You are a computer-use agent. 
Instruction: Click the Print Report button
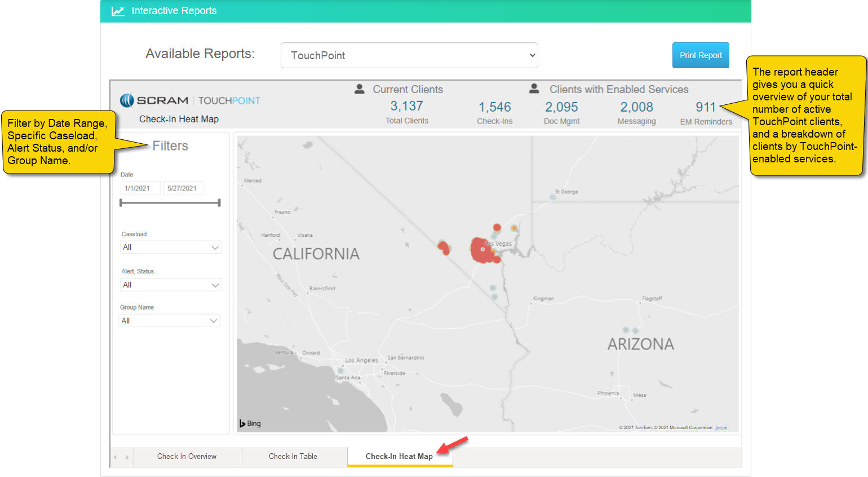click(x=701, y=55)
